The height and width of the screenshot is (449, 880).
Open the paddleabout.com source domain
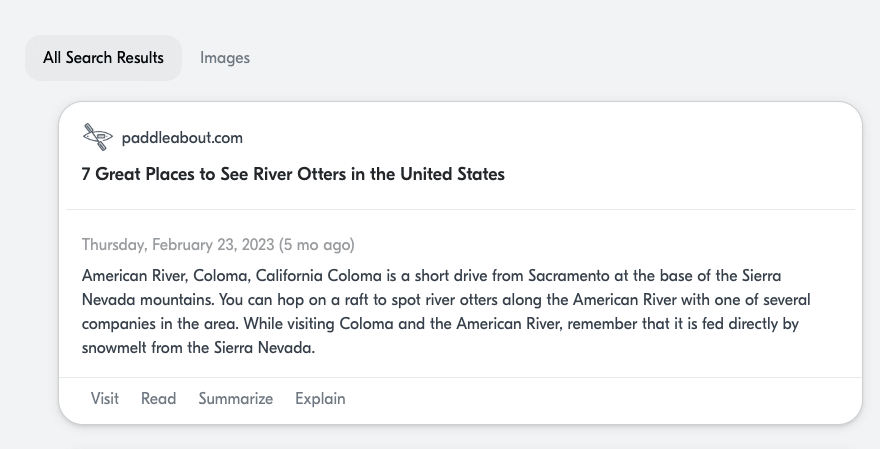point(182,138)
